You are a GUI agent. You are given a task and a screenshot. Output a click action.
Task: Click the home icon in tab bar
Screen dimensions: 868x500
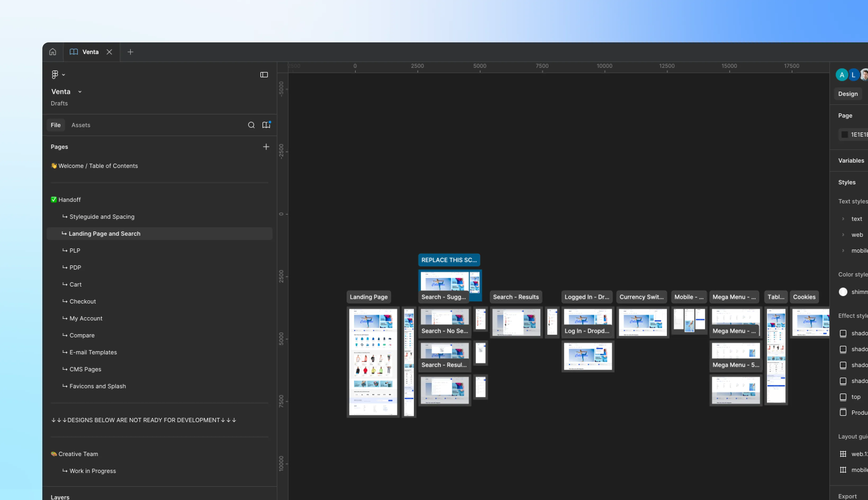tap(52, 52)
